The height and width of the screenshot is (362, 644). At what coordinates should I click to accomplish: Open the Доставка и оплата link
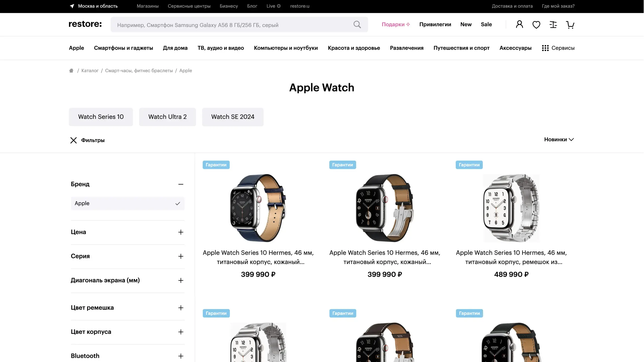pyautogui.click(x=512, y=6)
